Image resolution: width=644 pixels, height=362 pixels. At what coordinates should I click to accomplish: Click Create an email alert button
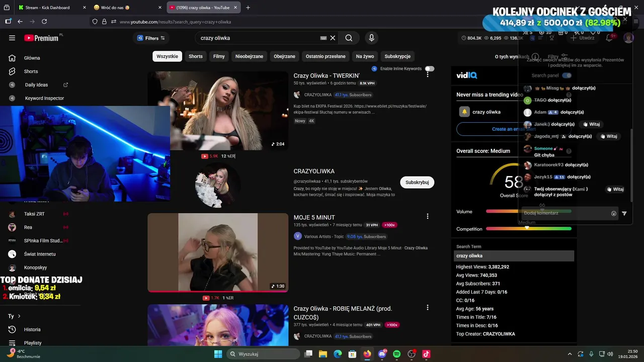(513, 129)
